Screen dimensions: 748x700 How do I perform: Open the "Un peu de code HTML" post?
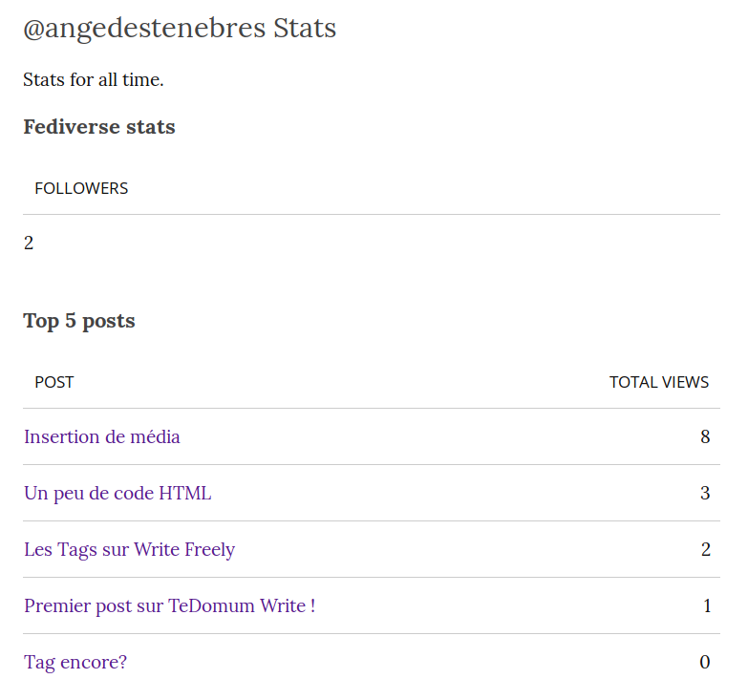[x=118, y=494]
